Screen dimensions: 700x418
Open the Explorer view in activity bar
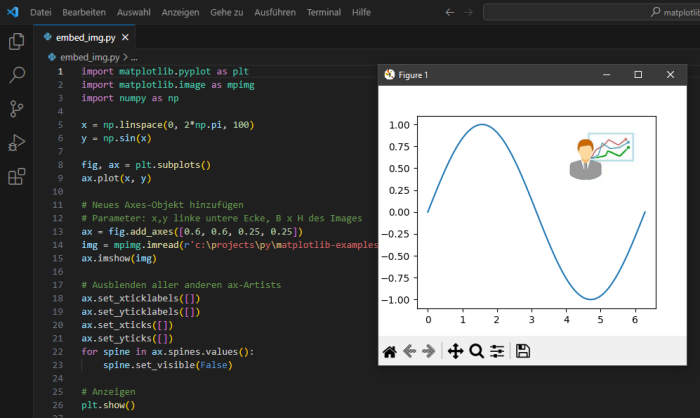pyautogui.click(x=16, y=42)
